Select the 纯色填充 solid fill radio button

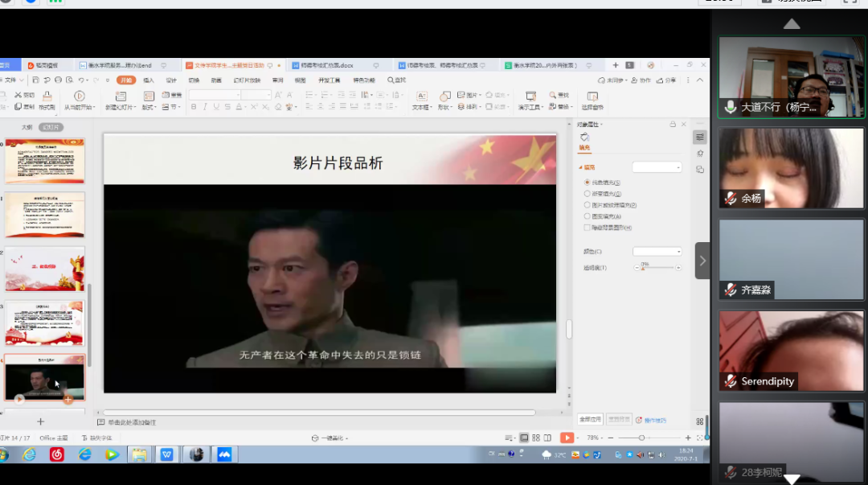588,183
